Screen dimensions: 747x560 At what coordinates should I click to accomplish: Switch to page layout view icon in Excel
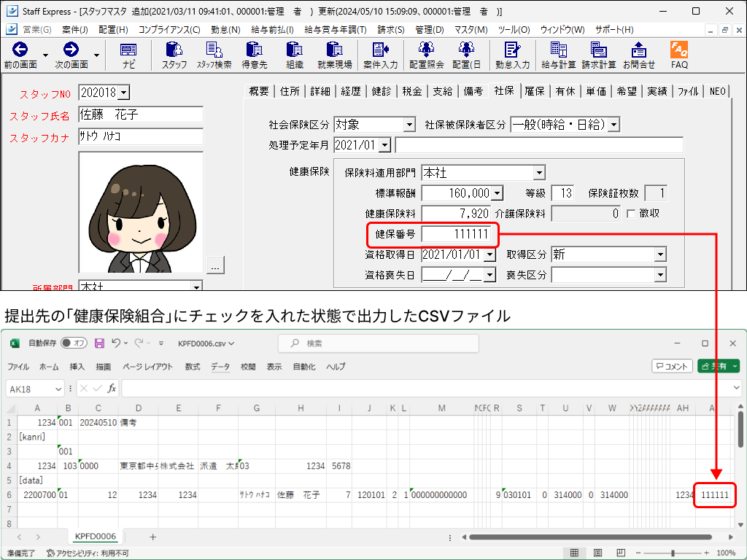click(x=597, y=553)
